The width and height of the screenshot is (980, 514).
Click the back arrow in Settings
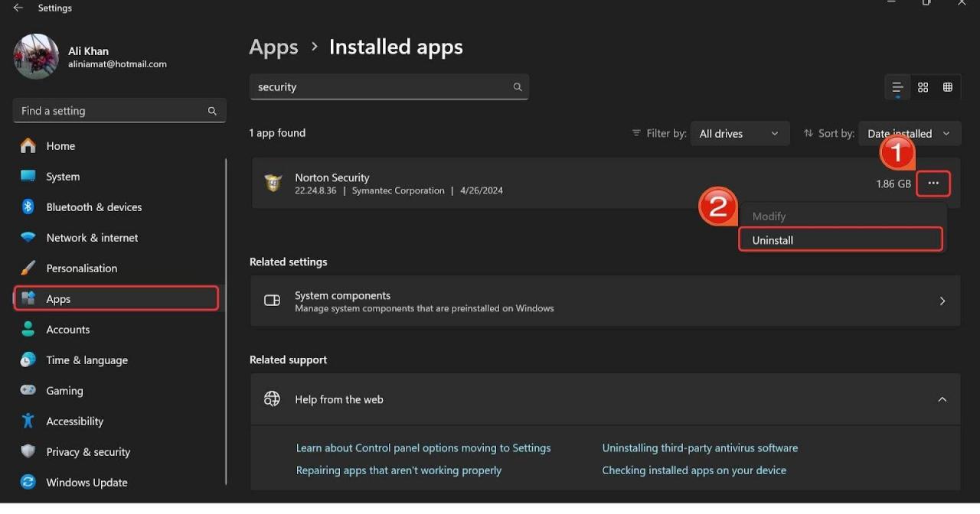click(18, 8)
